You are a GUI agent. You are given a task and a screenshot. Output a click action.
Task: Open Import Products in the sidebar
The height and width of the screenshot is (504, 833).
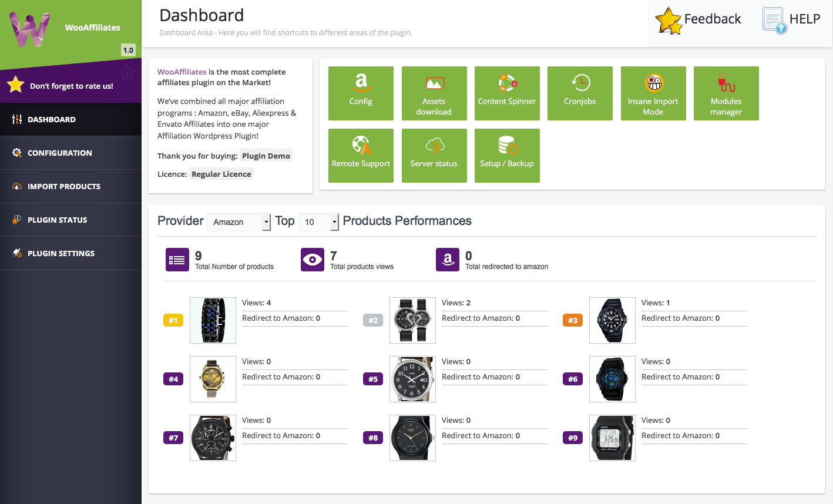pyautogui.click(x=63, y=186)
